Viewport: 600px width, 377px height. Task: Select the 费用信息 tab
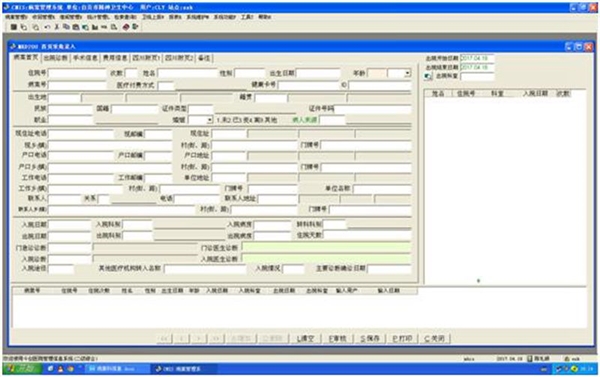point(115,58)
